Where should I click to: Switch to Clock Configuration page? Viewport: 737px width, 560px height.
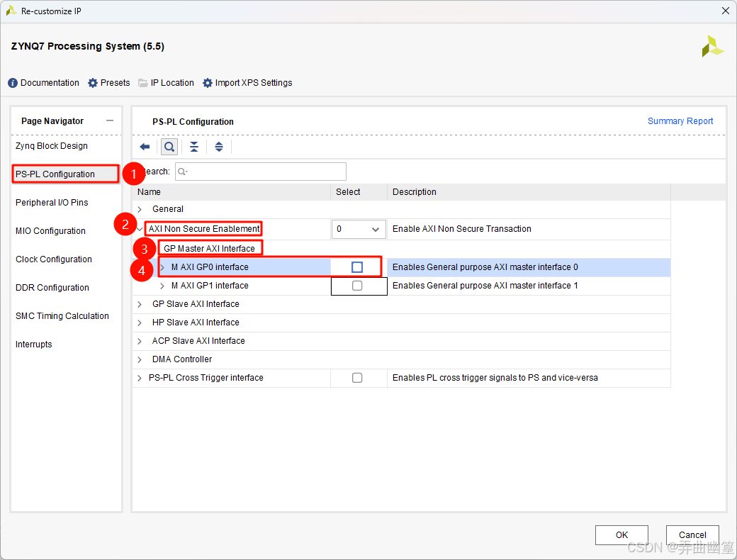click(54, 259)
